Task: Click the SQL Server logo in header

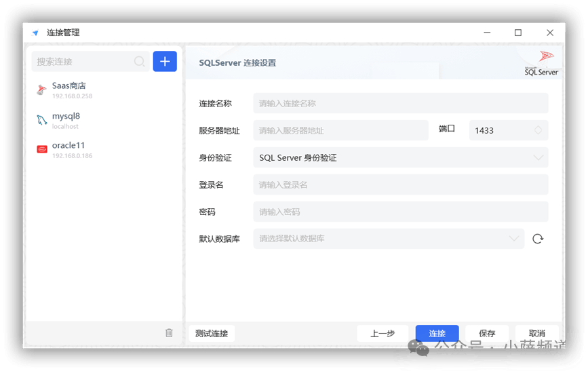Action: [x=542, y=62]
